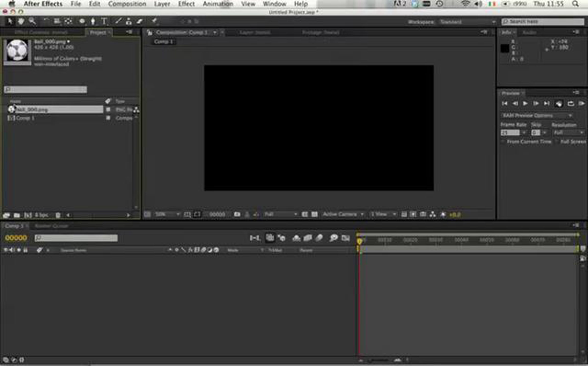Switch to the Render Queue tab
The image size is (588, 366).
coord(51,226)
